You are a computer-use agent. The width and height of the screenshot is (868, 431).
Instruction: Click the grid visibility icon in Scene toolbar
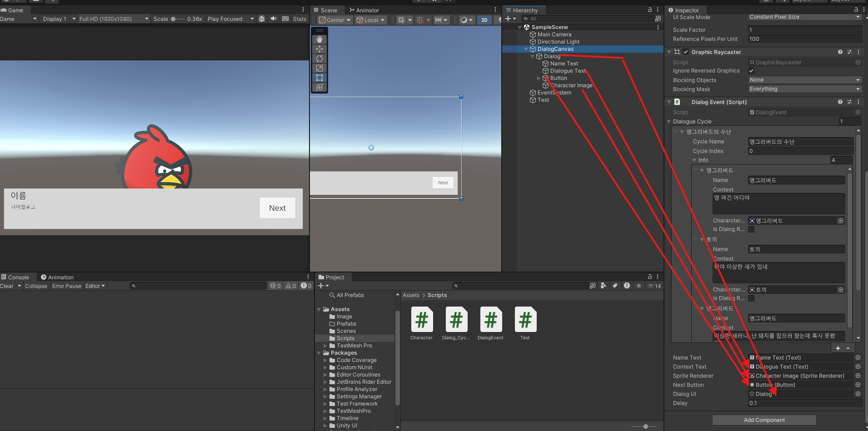click(401, 20)
